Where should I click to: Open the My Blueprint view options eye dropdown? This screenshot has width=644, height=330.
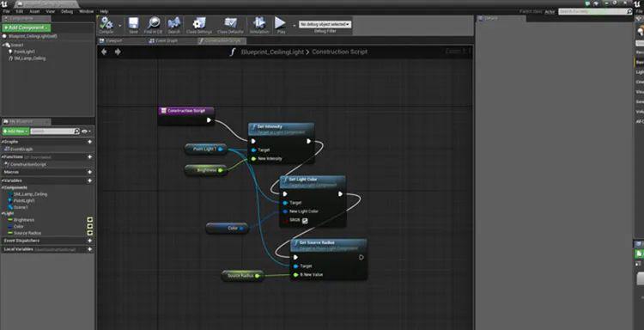[x=86, y=131]
